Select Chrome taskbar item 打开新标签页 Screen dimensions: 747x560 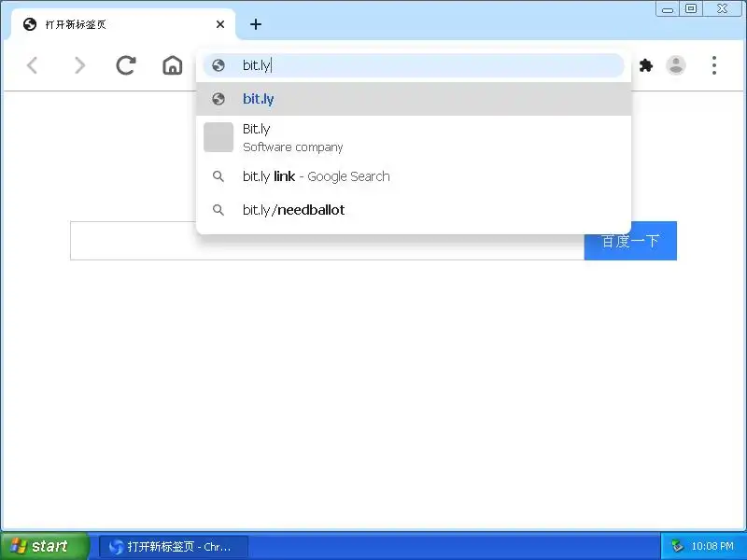pyautogui.click(x=174, y=547)
